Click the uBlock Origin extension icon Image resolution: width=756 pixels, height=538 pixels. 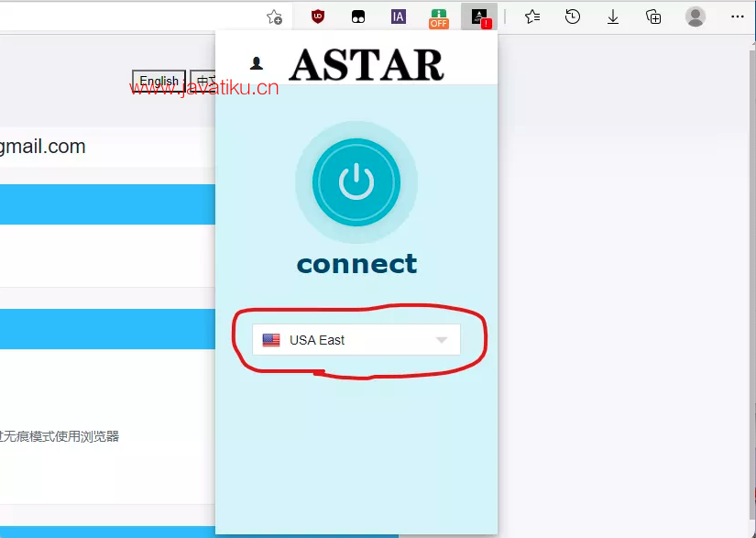click(x=318, y=16)
